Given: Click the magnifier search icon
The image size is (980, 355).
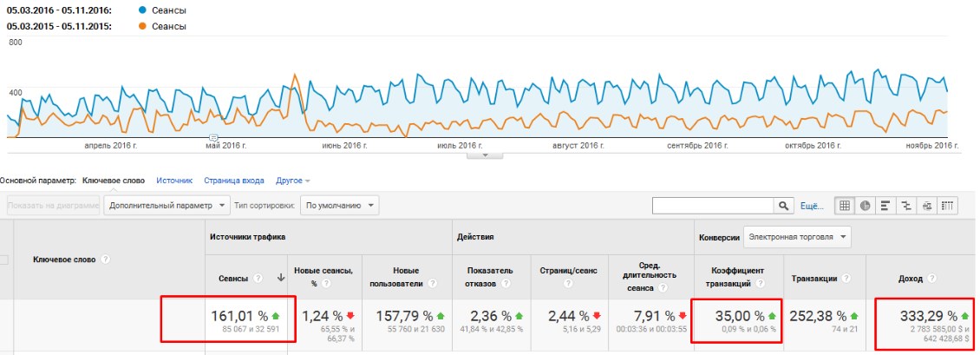Looking at the screenshot, I should (x=782, y=206).
